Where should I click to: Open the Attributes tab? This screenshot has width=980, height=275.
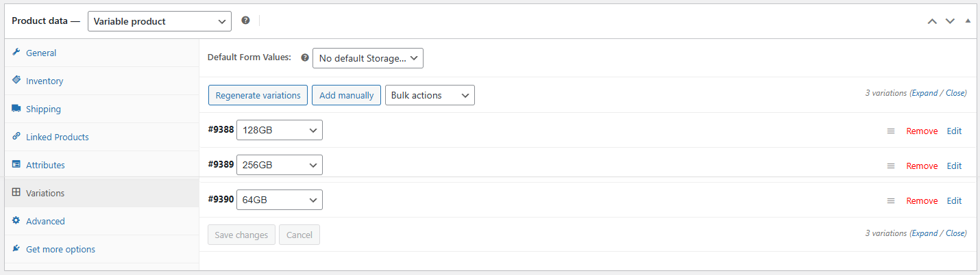point(45,165)
